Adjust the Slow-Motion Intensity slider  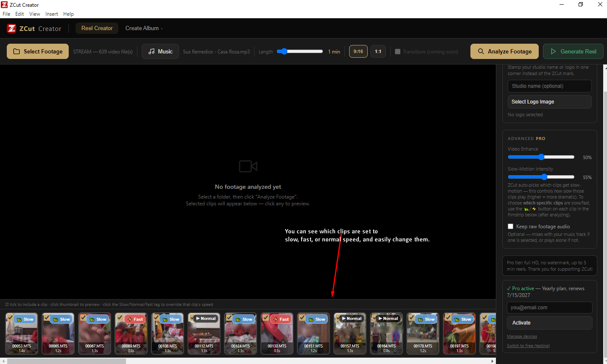pyautogui.click(x=541, y=177)
